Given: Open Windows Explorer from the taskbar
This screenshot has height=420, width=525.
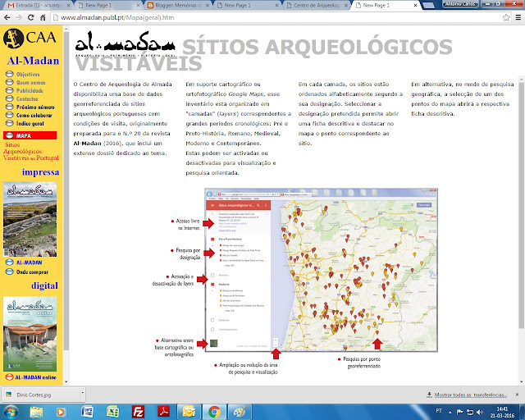Looking at the screenshot, I should coord(36,412).
